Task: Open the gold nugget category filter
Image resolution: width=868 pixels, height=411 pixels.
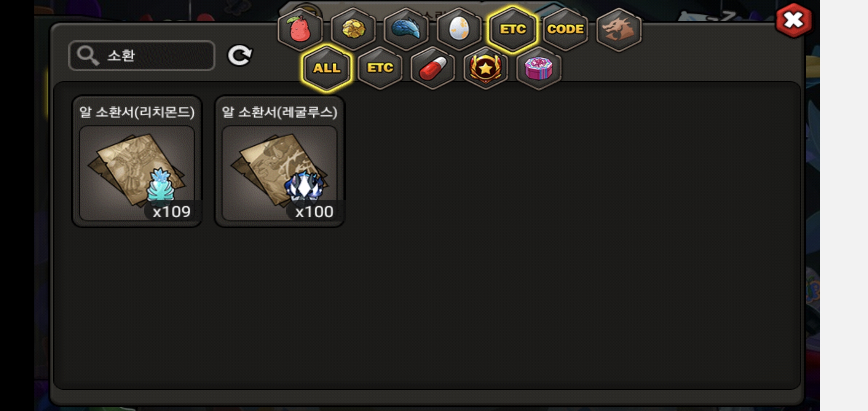Action: click(353, 29)
